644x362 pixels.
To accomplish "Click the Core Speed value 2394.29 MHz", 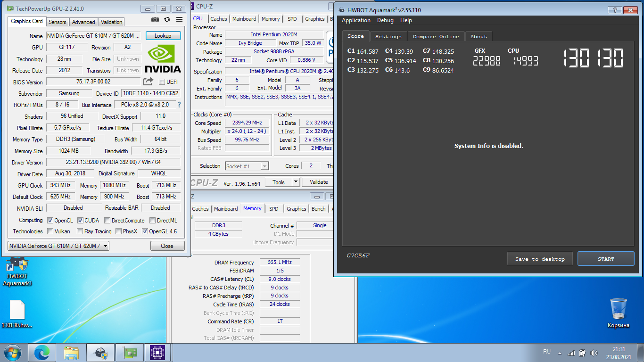I will (247, 123).
